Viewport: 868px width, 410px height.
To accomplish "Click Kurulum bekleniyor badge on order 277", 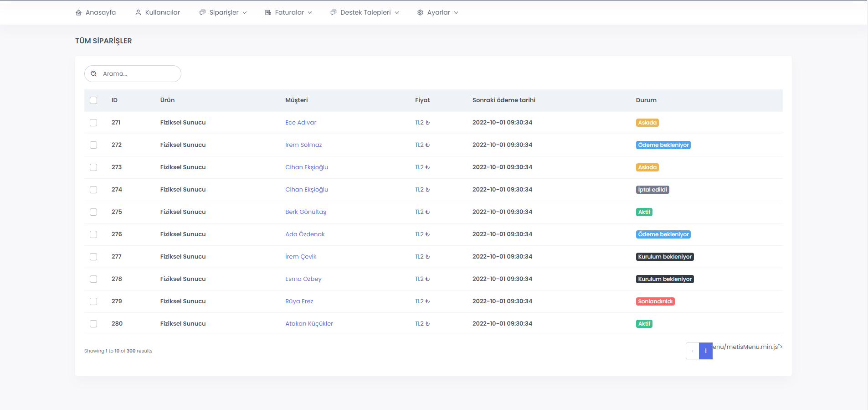I will pyautogui.click(x=665, y=257).
